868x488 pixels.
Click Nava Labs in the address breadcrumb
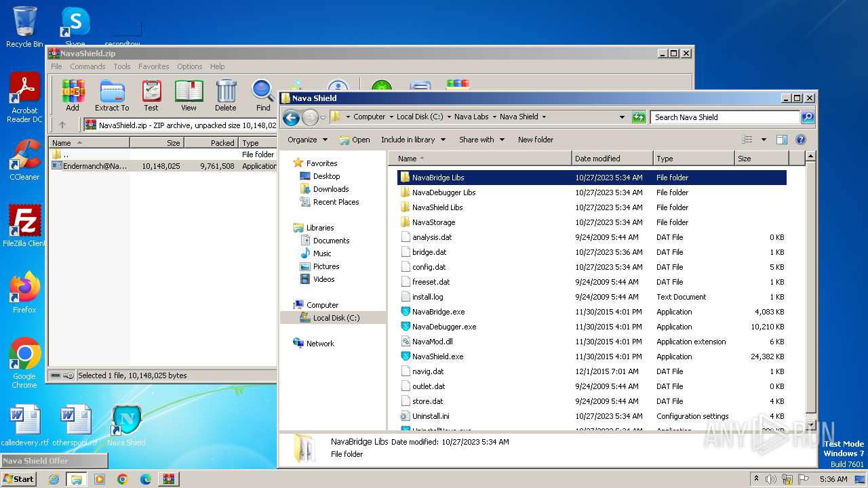point(471,117)
